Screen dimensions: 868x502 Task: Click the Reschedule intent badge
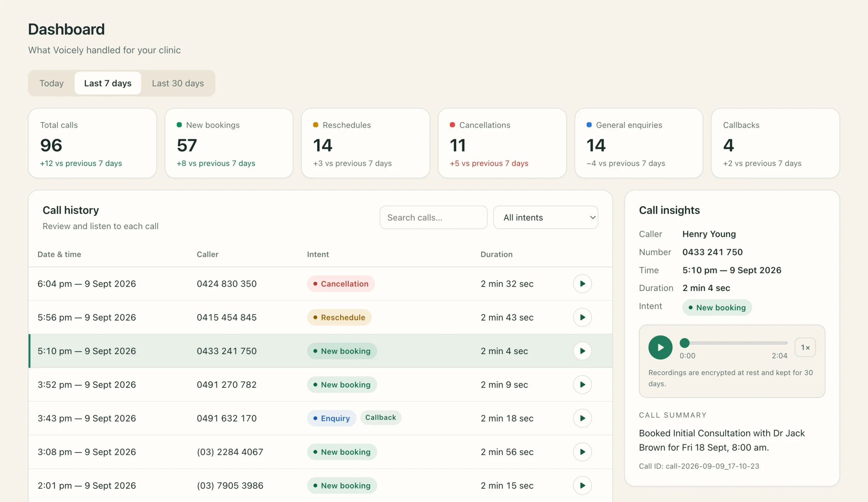point(339,317)
